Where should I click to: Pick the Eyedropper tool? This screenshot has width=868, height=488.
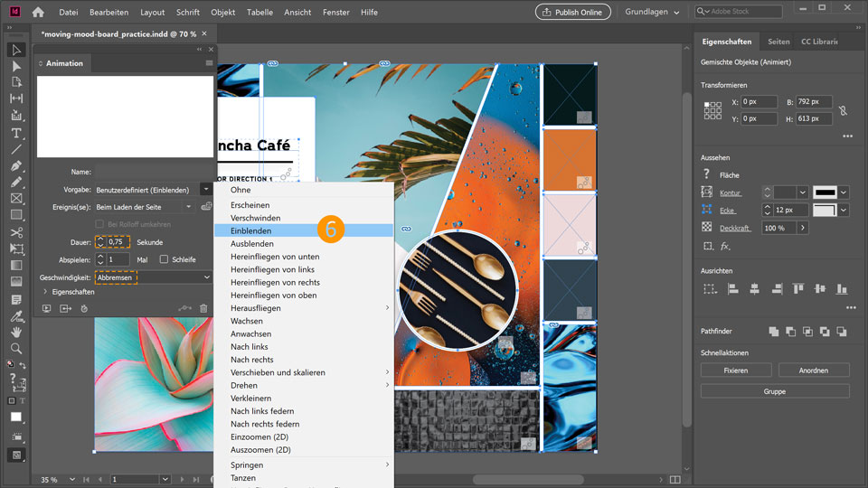(x=16, y=315)
